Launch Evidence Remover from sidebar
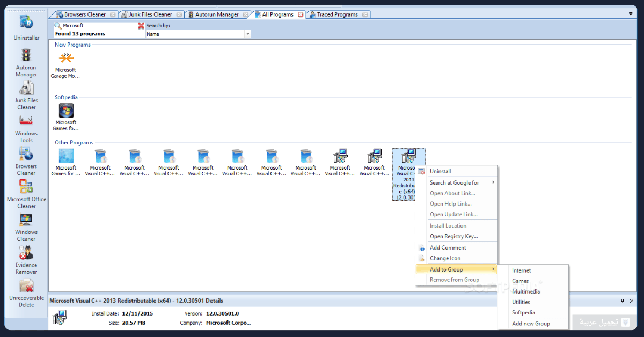Viewport: 644px width, 337px height. [x=26, y=260]
